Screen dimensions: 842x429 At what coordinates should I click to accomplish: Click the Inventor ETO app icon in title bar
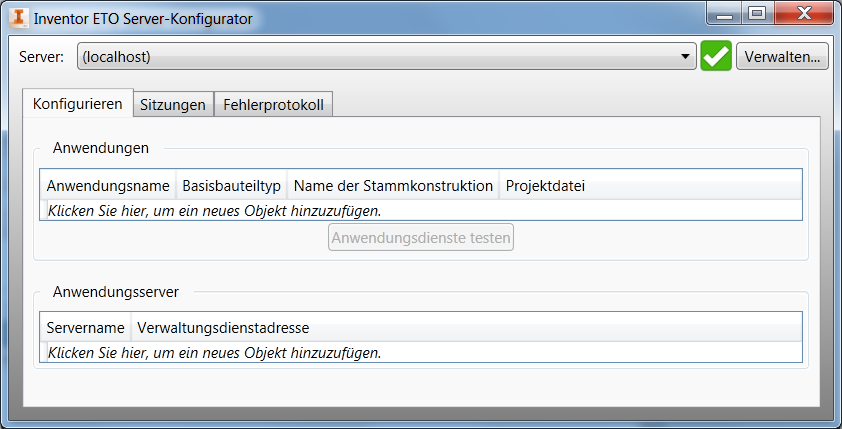coord(19,18)
